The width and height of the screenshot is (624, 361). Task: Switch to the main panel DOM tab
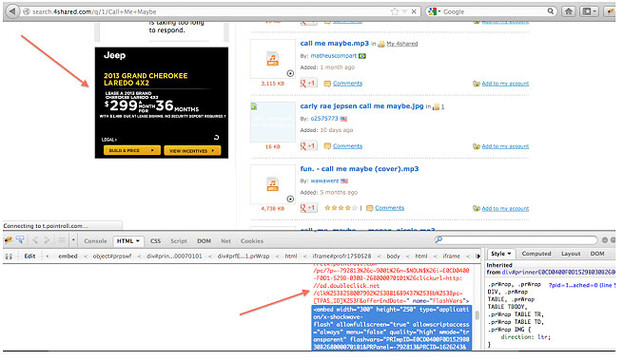[x=204, y=241]
